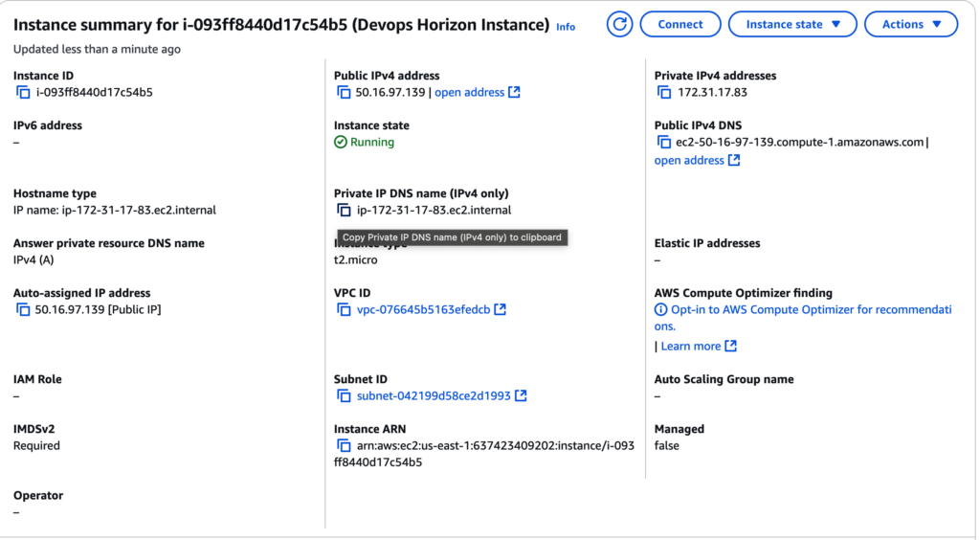The height and width of the screenshot is (540, 980).
Task: Copy the Private IP DNS name
Action: [344, 211]
